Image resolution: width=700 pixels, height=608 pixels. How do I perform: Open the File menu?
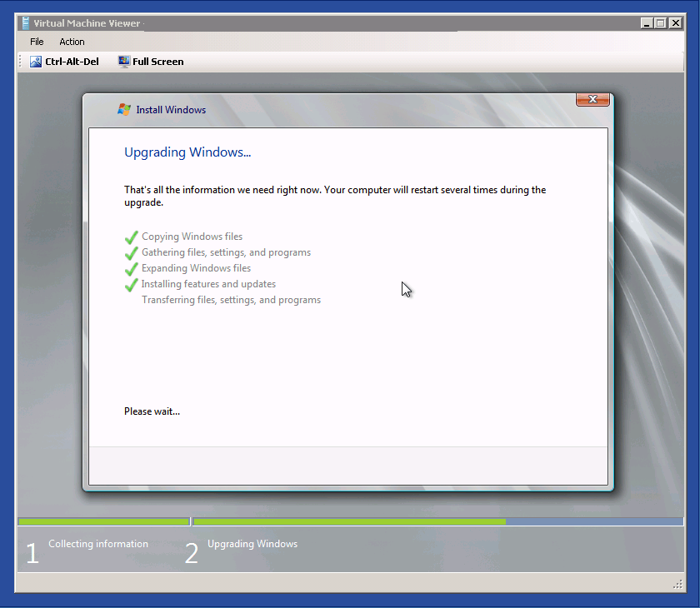37,42
